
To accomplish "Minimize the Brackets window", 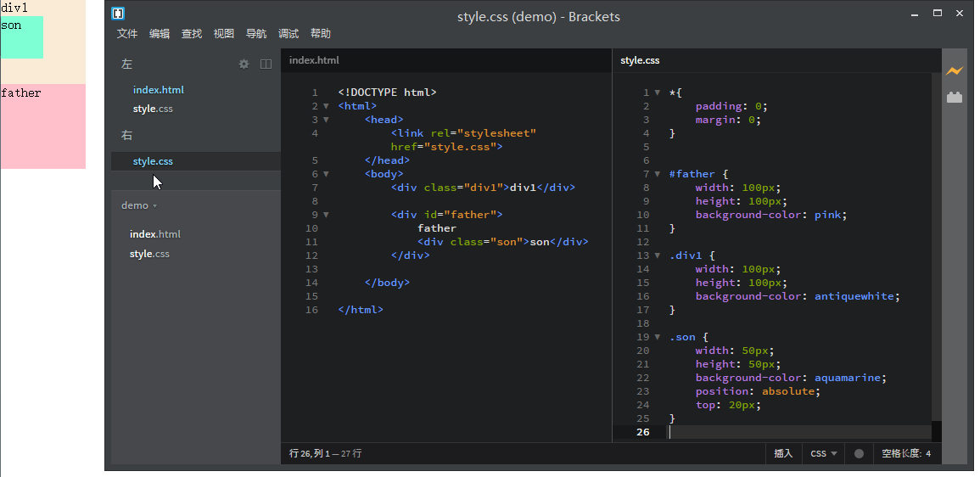I will pyautogui.click(x=916, y=14).
